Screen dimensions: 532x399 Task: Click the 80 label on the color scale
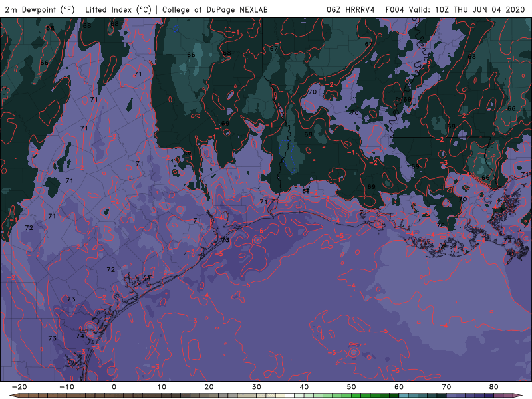click(494, 387)
